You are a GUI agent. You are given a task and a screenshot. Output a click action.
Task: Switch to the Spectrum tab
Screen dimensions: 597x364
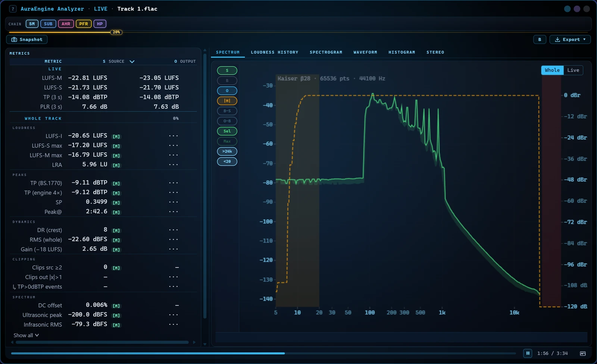pos(228,52)
